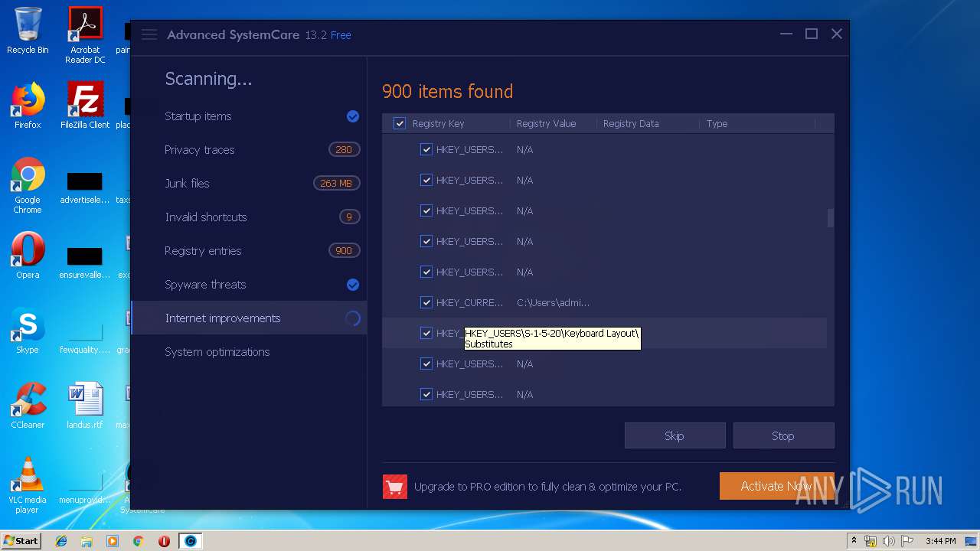Uncheck the checkbox of the row showing tooltip
Viewport: 980px width, 551px height.
click(426, 334)
